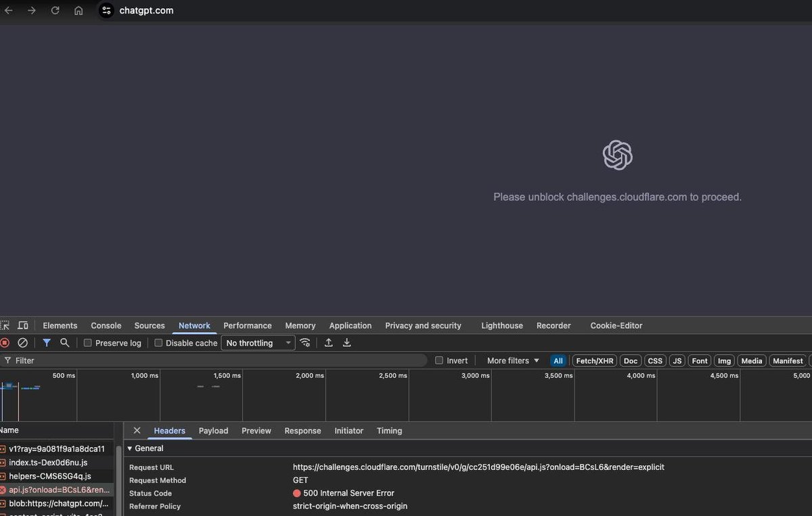The image size is (812, 516).
Task: Open the Payload details tab
Action: coord(213,431)
